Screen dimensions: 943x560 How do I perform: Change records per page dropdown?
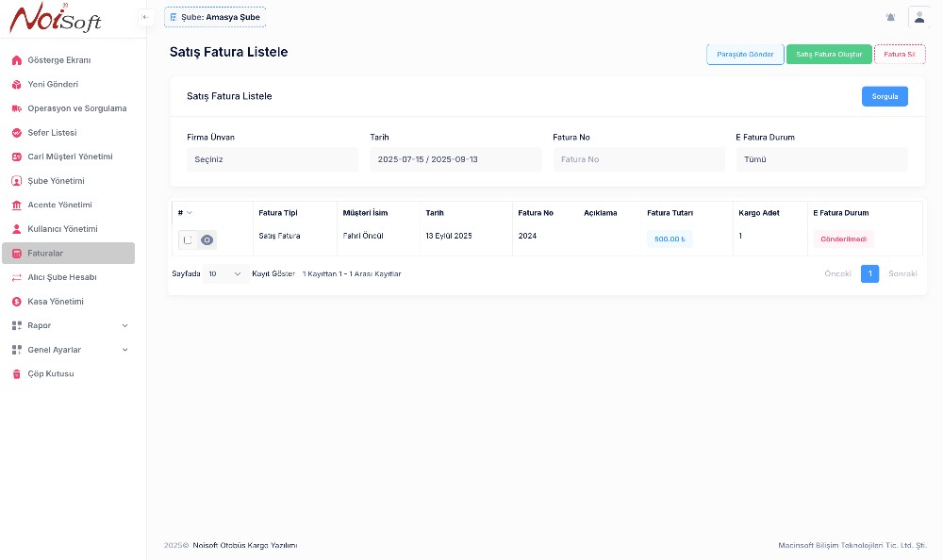click(x=224, y=273)
